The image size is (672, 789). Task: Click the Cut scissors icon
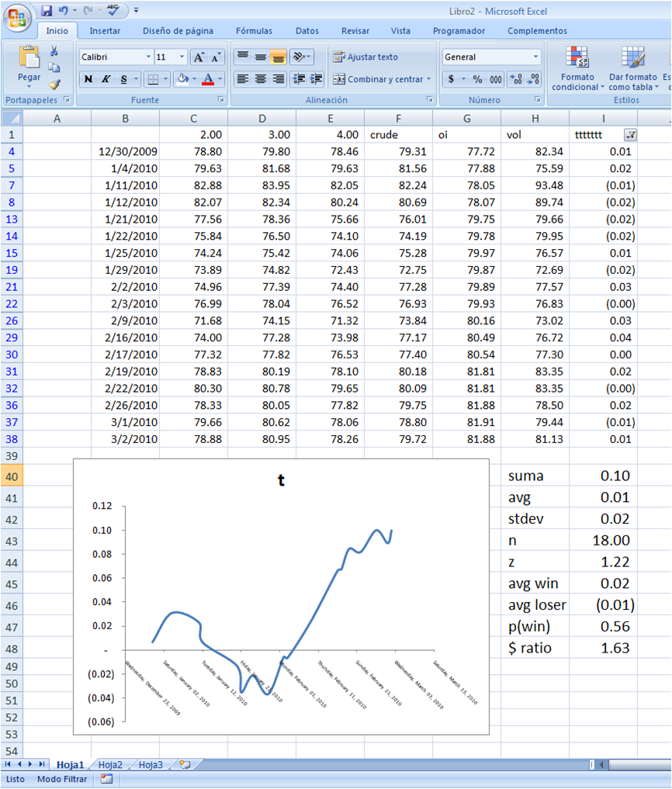(54, 51)
